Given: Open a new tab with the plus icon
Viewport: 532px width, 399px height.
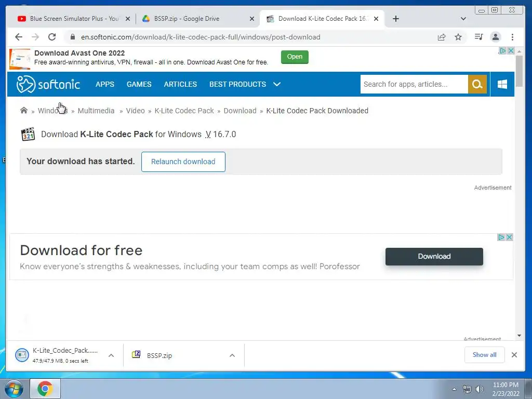Looking at the screenshot, I should [395, 19].
